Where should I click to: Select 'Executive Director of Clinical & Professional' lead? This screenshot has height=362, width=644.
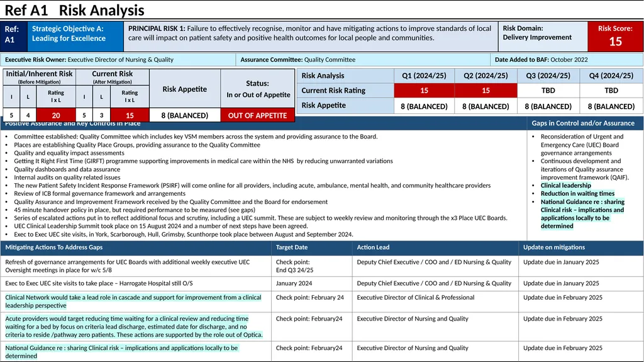coord(416,297)
